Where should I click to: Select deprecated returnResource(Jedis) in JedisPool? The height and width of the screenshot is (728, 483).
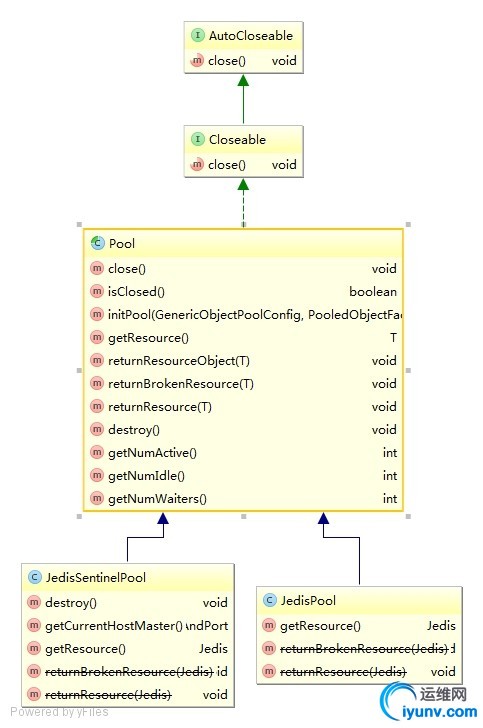pos(343,672)
